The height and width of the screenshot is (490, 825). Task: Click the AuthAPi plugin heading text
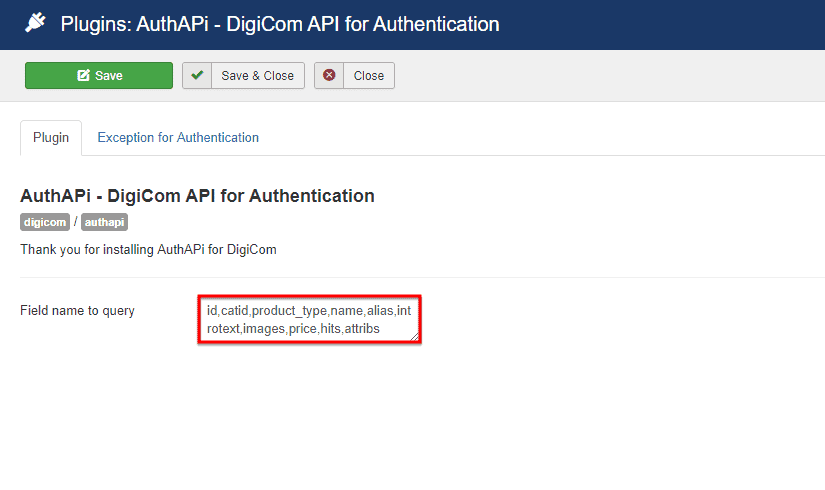pyautogui.click(x=197, y=196)
